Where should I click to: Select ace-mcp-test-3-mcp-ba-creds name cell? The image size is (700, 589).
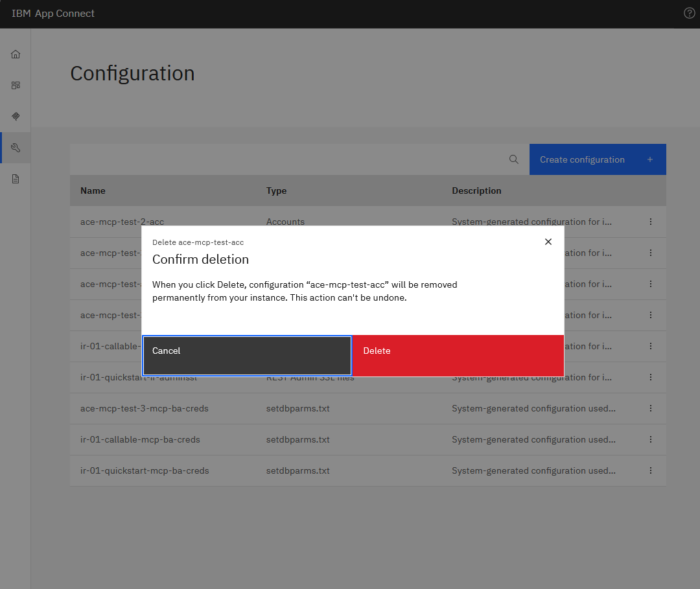pos(144,408)
